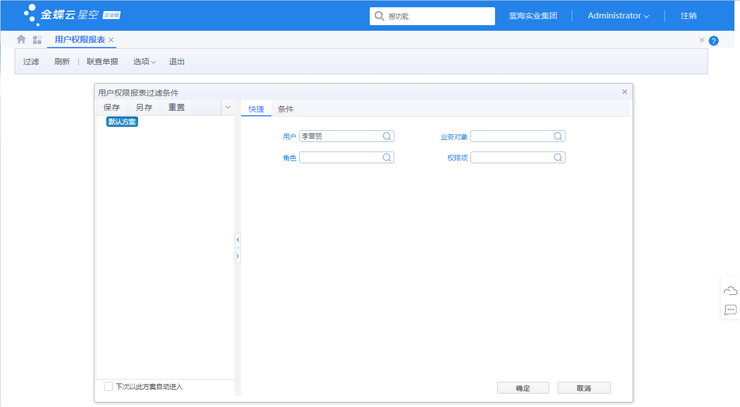Open the module grid icon beside home
This screenshot has height=407, width=740.
[x=37, y=40]
